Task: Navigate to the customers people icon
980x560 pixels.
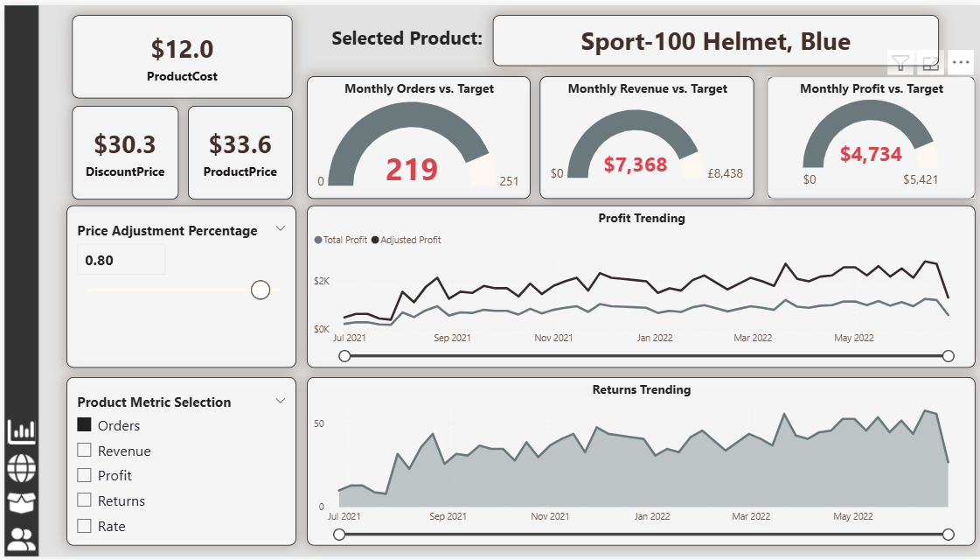Action: pyautogui.click(x=21, y=539)
